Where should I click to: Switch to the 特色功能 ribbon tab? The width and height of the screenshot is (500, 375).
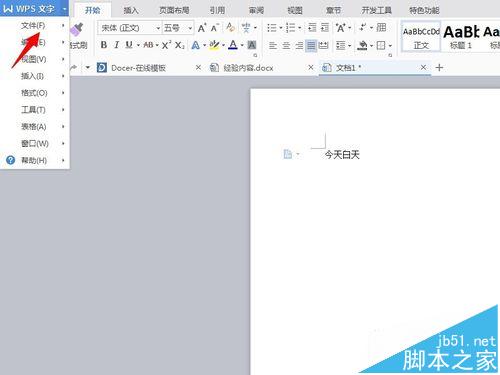coord(424,10)
